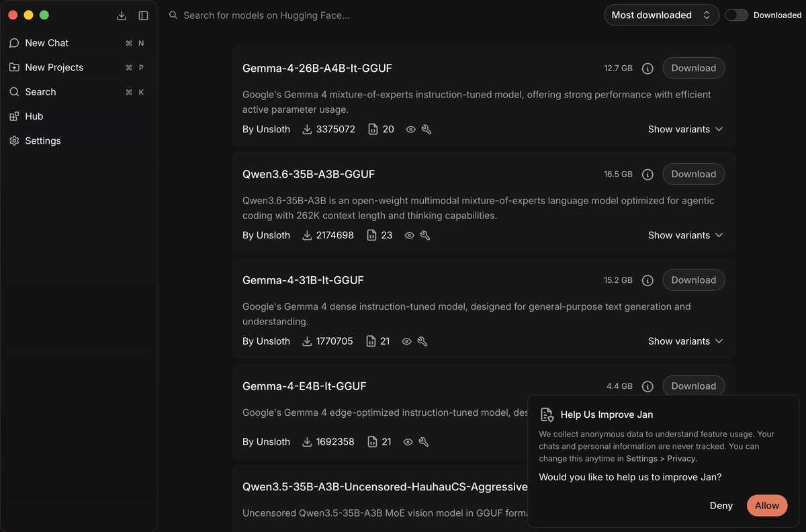Click the Hub blocks icon

pyautogui.click(x=14, y=116)
